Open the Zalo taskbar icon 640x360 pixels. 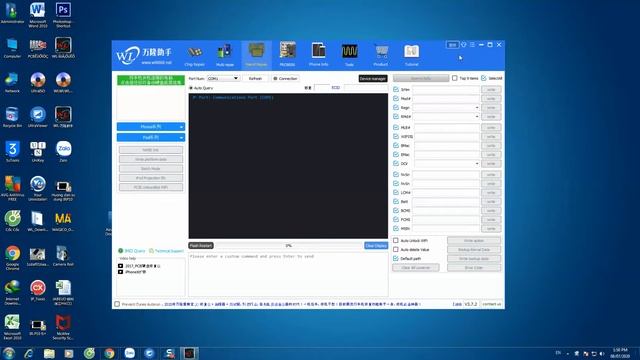pos(129,353)
